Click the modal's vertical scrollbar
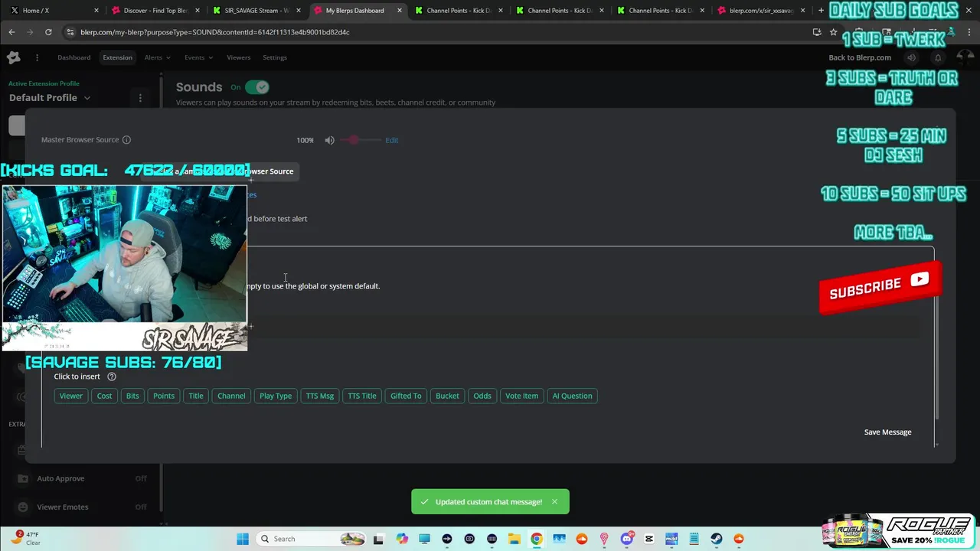The image size is (980, 551). (x=936, y=356)
